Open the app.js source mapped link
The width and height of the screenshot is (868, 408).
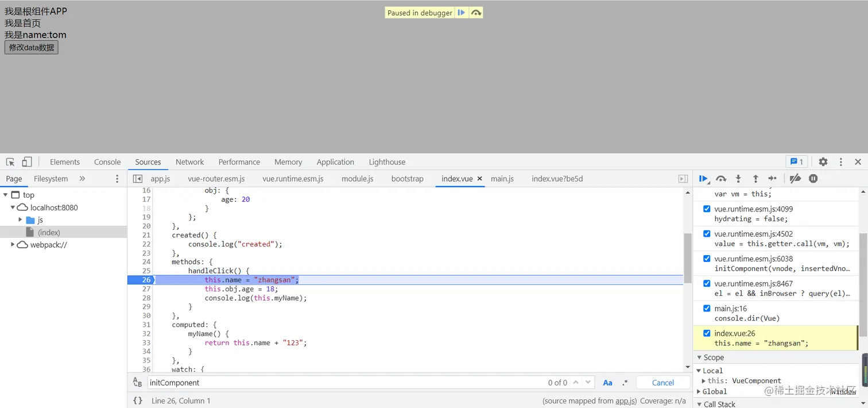coord(626,401)
